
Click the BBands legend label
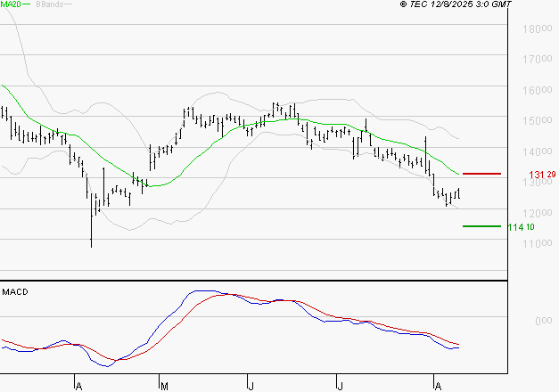(x=49, y=5)
